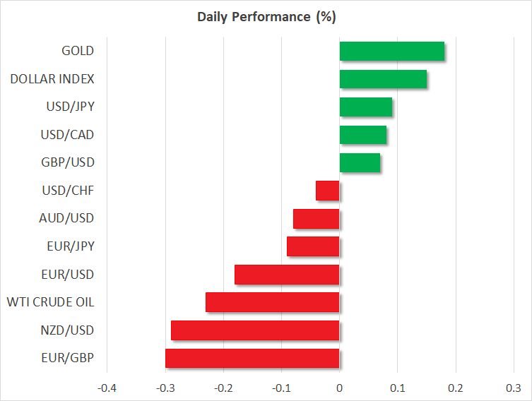The image size is (532, 401).
Task: Select the EUR/GBP category label text
Action: click(x=69, y=358)
